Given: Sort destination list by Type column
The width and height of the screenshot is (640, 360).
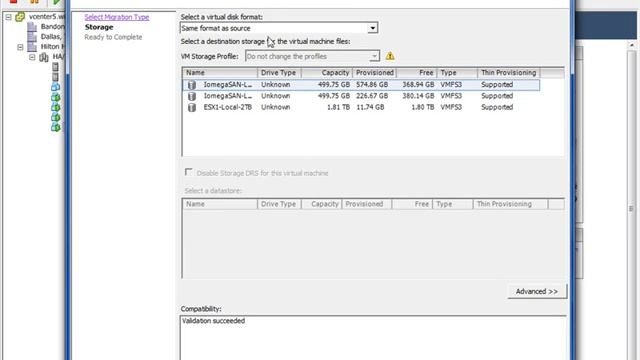Looking at the screenshot, I should 457,73.
